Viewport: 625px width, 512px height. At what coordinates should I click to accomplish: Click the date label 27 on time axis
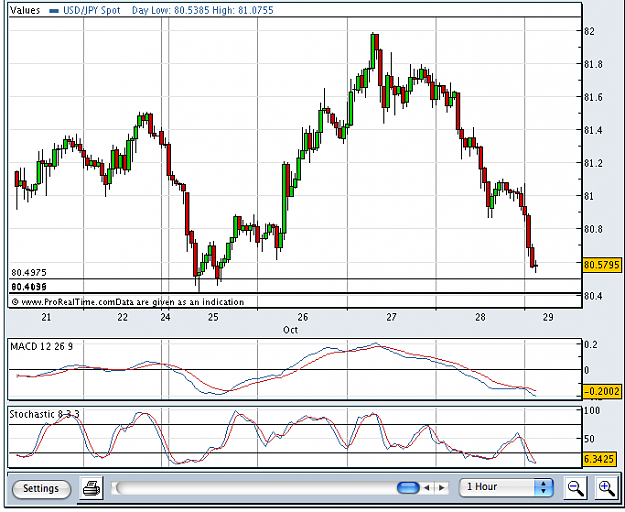coord(391,317)
